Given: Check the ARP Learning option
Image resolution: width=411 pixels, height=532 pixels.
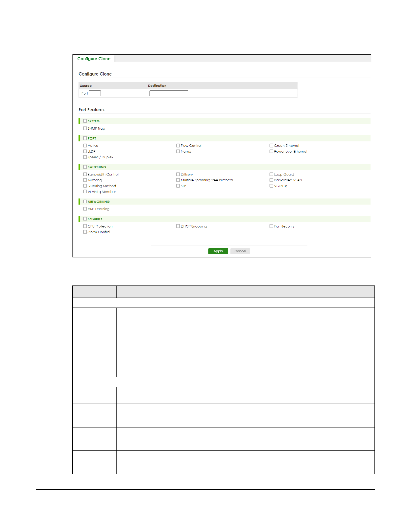Looking at the screenshot, I should point(85,209).
